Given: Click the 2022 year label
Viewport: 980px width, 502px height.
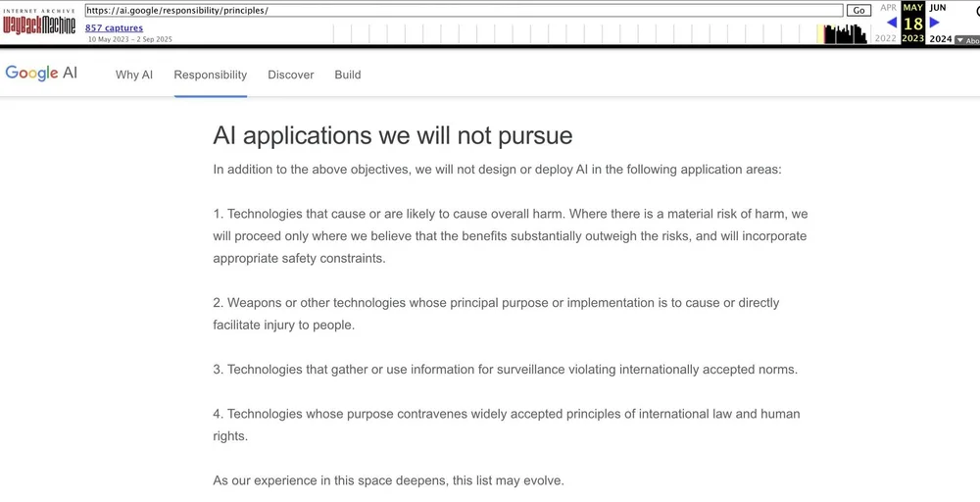Looking at the screenshot, I should coord(886,39).
